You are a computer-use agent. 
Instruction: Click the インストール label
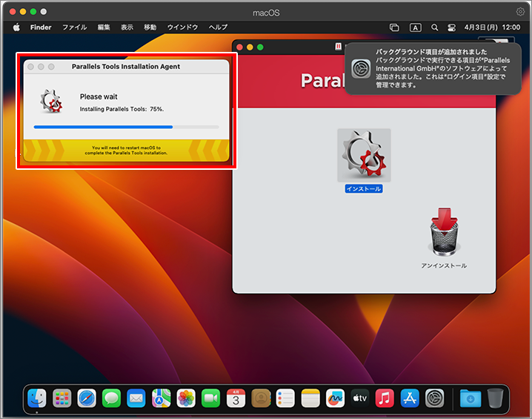364,189
